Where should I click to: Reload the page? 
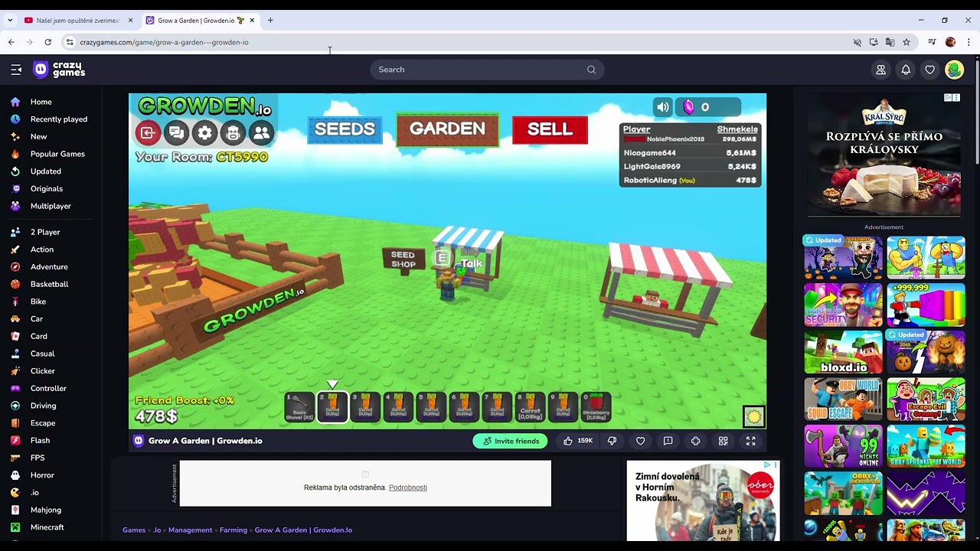tap(47, 42)
